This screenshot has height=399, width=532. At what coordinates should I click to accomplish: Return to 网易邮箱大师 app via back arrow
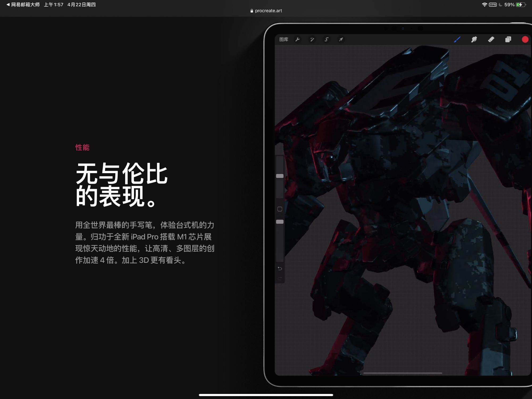coord(23,5)
